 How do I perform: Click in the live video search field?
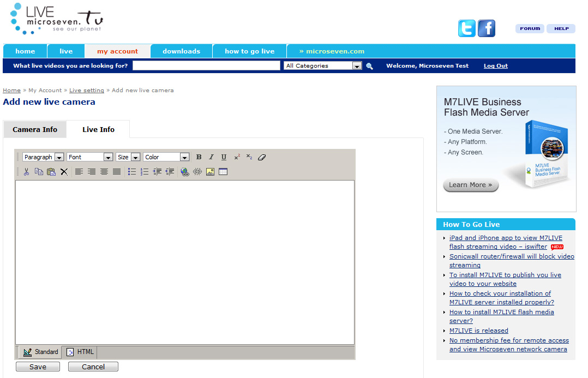pyautogui.click(x=206, y=65)
